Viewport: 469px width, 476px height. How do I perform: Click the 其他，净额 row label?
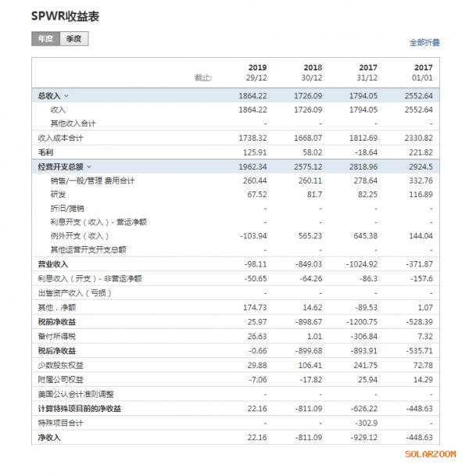click(57, 307)
